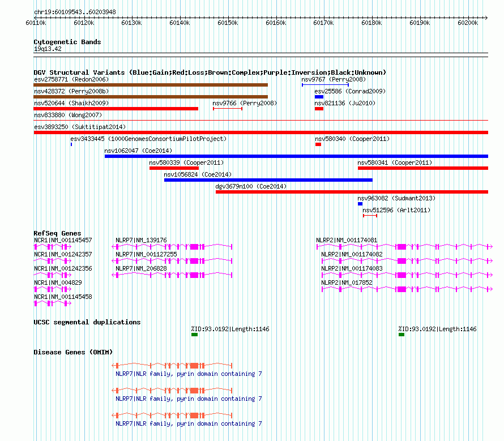The width and height of the screenshot is (504, 441).
Task: Click the 60120k ruler tick label
Action: tap(84, 23)
